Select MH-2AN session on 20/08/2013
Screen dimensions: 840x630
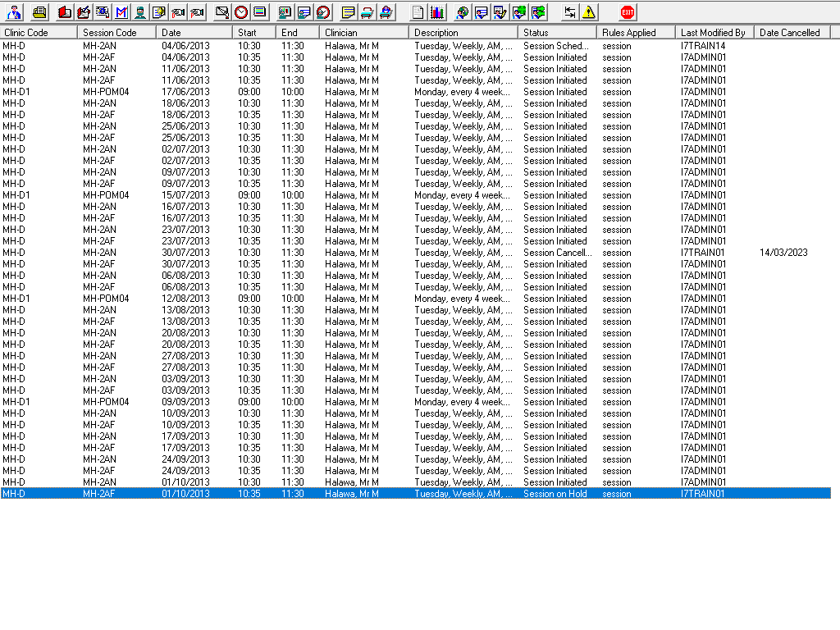coord(415,333)
